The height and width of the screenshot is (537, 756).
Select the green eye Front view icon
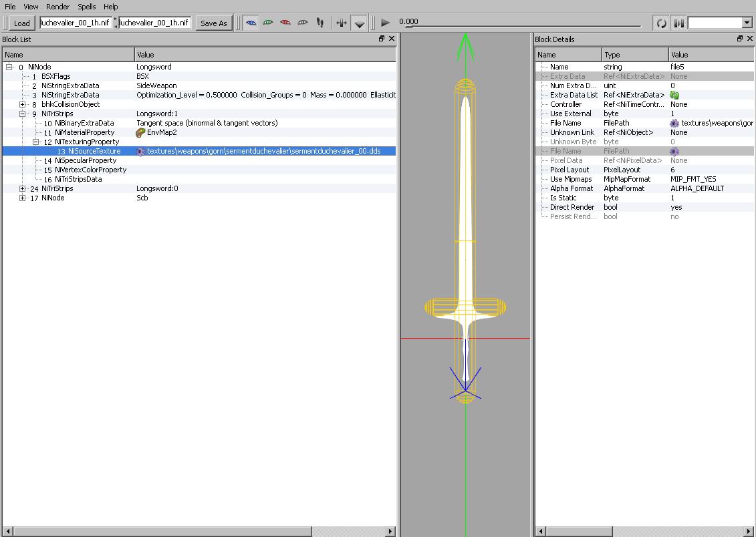(x=268, y=23)
